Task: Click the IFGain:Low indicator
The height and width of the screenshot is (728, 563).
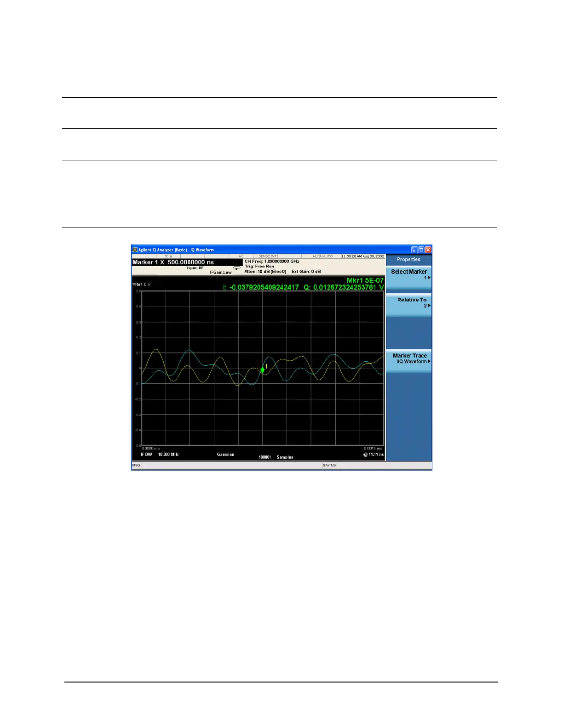Action: click(221, 273)
